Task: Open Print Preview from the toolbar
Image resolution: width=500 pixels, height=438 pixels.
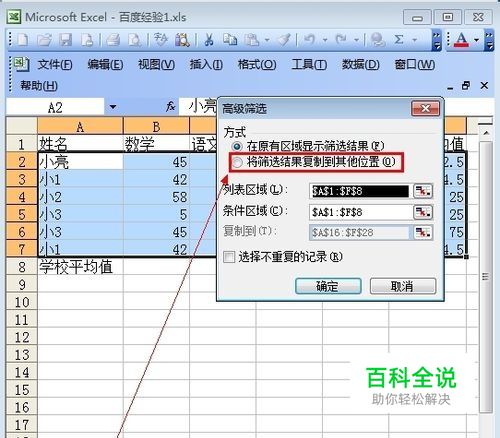Action: (x=135, y=40)
